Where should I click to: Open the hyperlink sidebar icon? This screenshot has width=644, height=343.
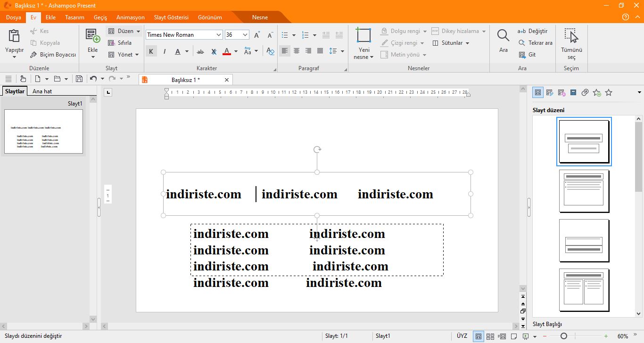(585, 93)
